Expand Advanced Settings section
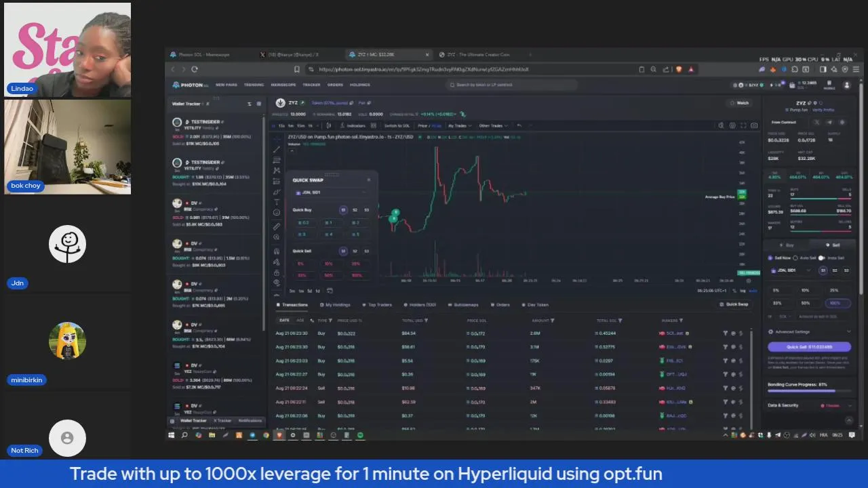Screen dimensions: 868x488 pos(810,332)
